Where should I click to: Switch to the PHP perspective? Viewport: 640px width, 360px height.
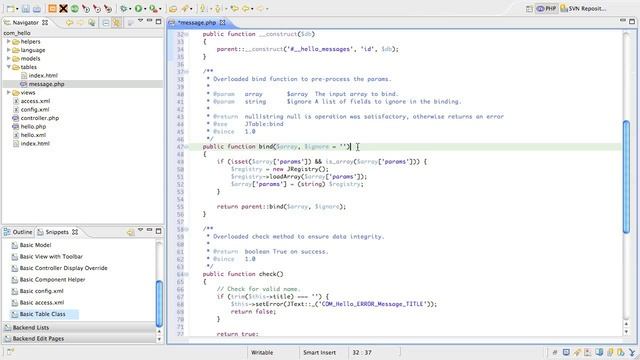coord(547,9)
